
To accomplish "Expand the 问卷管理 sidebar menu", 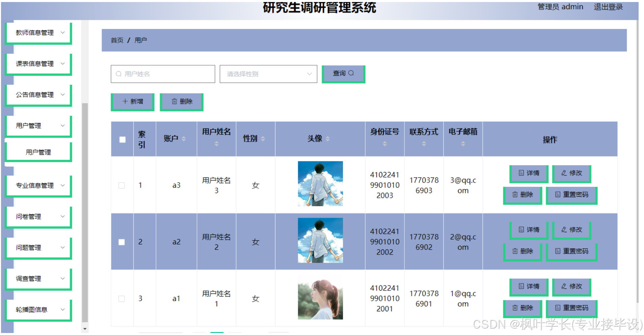I will point(39,217).
